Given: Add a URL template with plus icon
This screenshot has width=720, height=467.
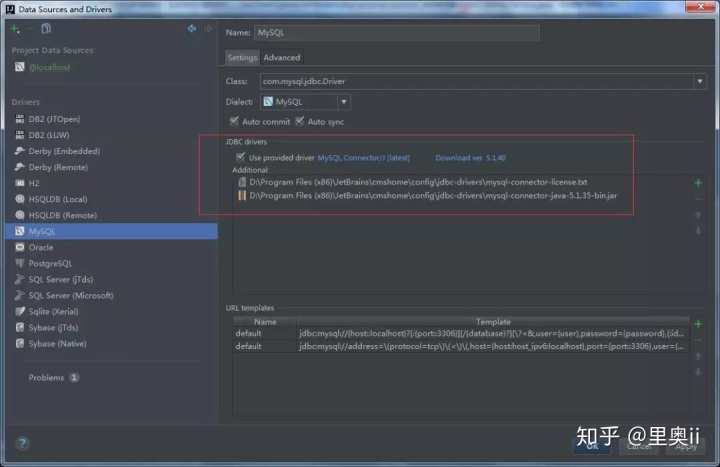Looking at the screenshot, I should pos(698,324).
